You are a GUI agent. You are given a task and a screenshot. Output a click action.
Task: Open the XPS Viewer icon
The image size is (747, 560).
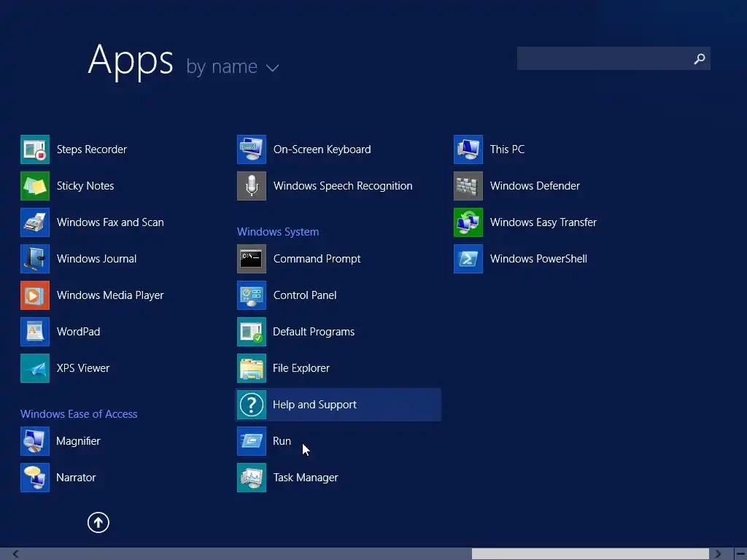point(35,368)
